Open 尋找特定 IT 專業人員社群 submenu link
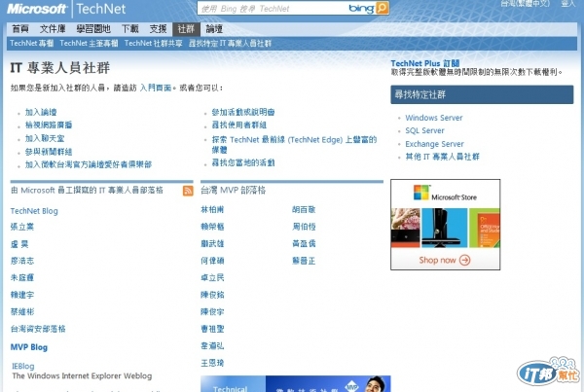 (230, 43)
